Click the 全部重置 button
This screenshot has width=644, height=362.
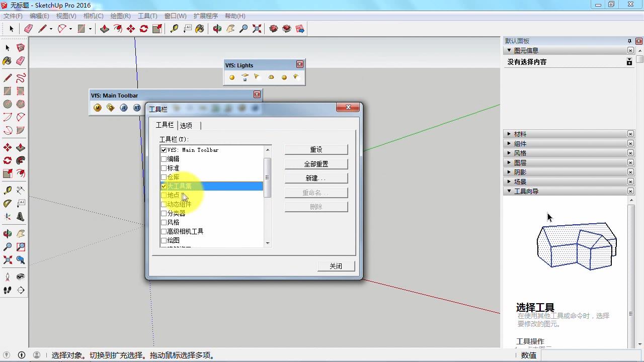[316, 164]
